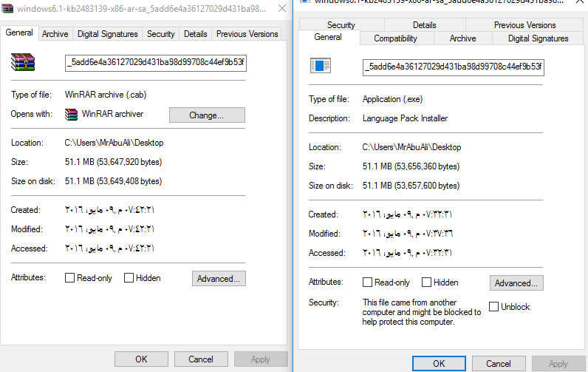
Task: Open Digital Signatures tab in right exe window
Action: [x=538, y=38]
